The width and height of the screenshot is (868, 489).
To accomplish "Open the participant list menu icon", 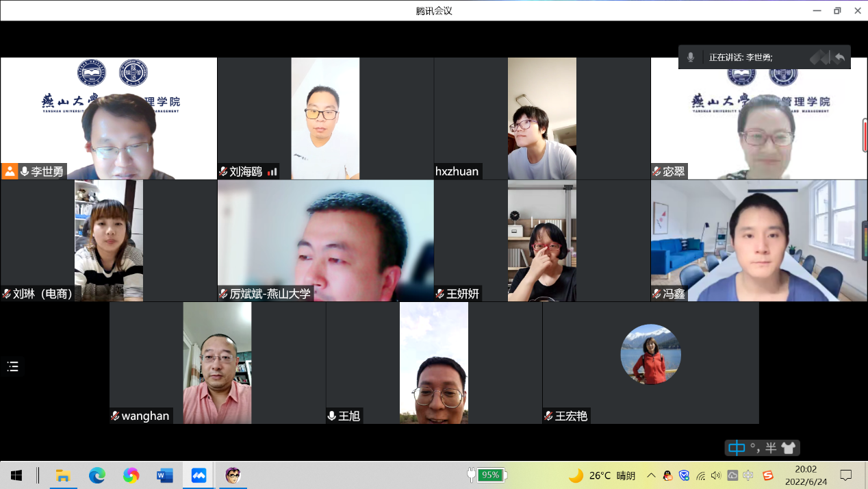I will tap(12, 366).
